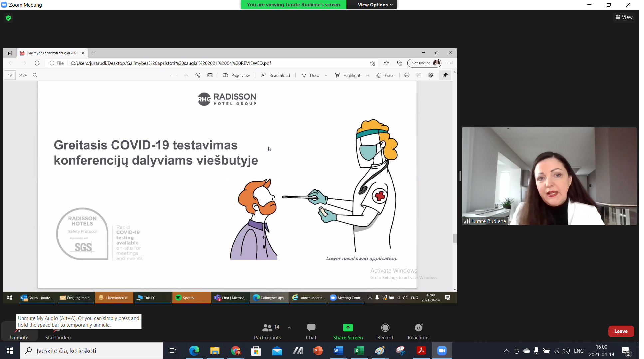644x359 pixels.
Task: Open Edge Collections
Action: coord(400,63)
